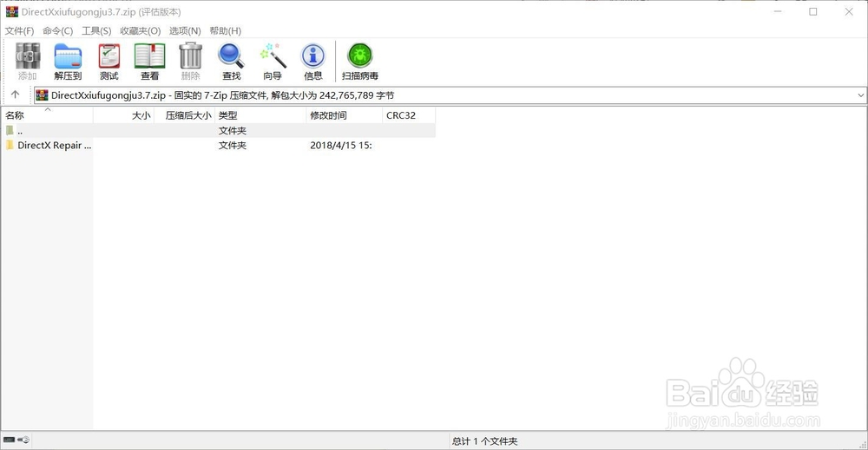Click the drive icon in status bar

pyautogui.click(x=9, y=440)
